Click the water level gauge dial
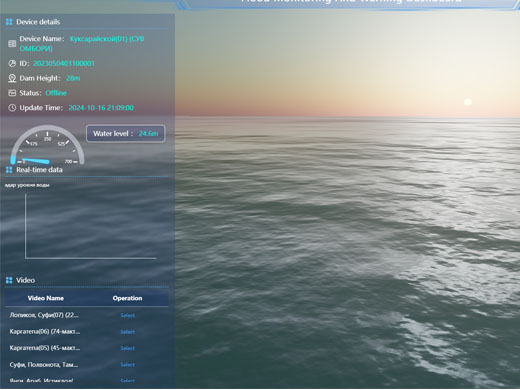Image resolution: width=520 pixels, height=390 pixels. pos(47,145)
